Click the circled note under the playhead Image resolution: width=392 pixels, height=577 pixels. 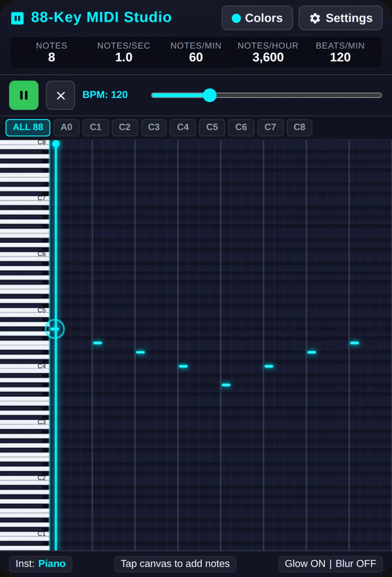(55, 329)
